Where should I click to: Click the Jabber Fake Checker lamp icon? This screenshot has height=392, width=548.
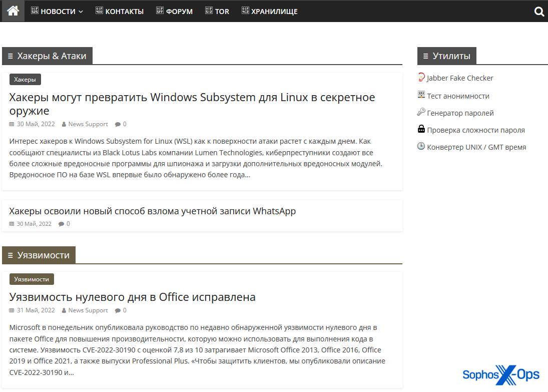[421, 77]
